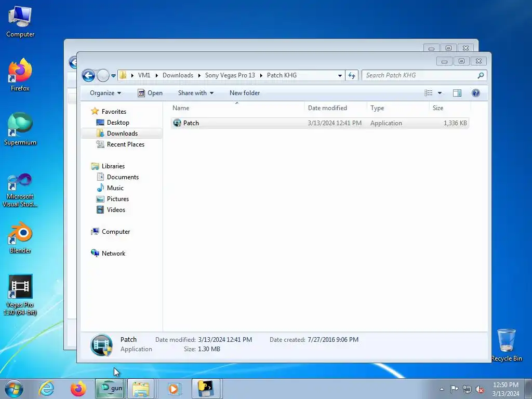Select Sony Vegas Pro 13 breadcrumb
Viewport: 532px width, 399px height.
click(230, 75)
